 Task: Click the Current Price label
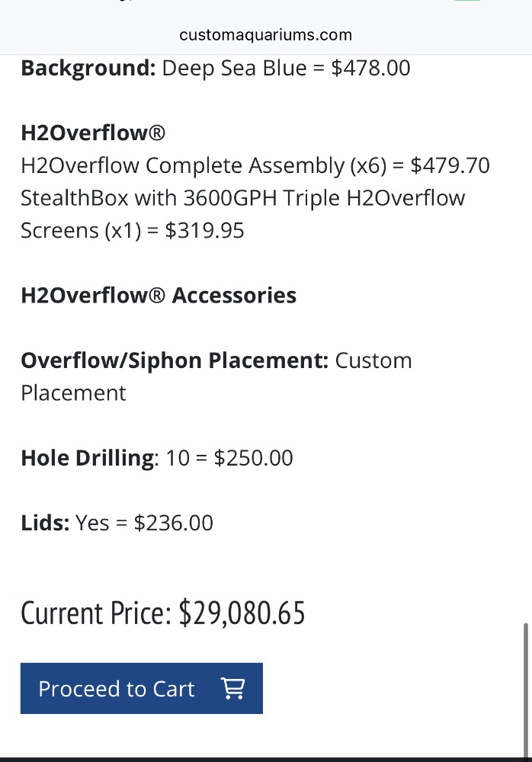pyautogui.click(x=96, y=613)
